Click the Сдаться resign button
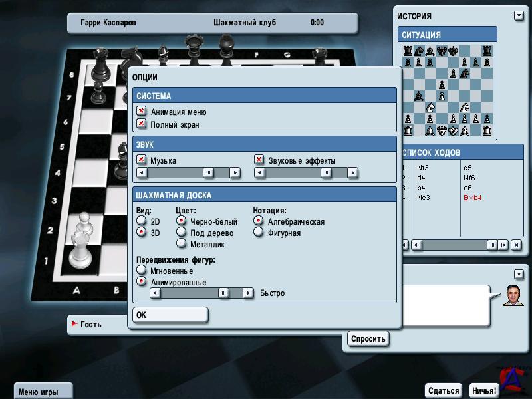 [x=444, y=391]
